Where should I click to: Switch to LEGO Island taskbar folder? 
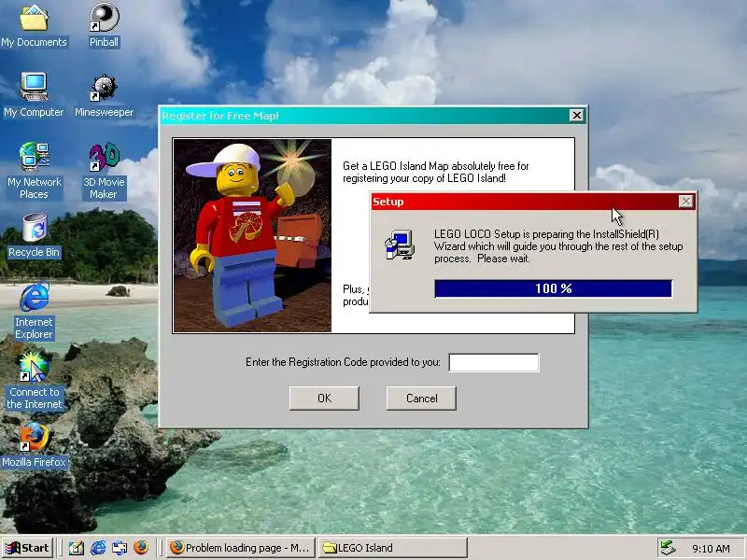coord(392,548)
